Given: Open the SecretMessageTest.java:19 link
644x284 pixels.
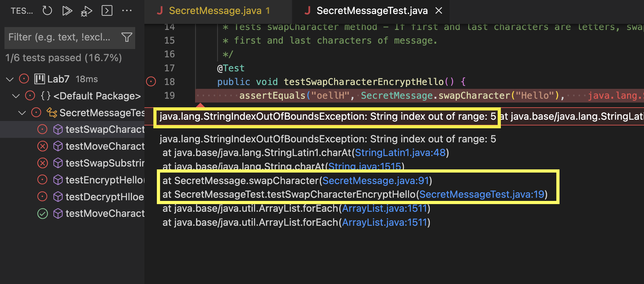Looking at the screenshot, I should (x=482, y=194).
